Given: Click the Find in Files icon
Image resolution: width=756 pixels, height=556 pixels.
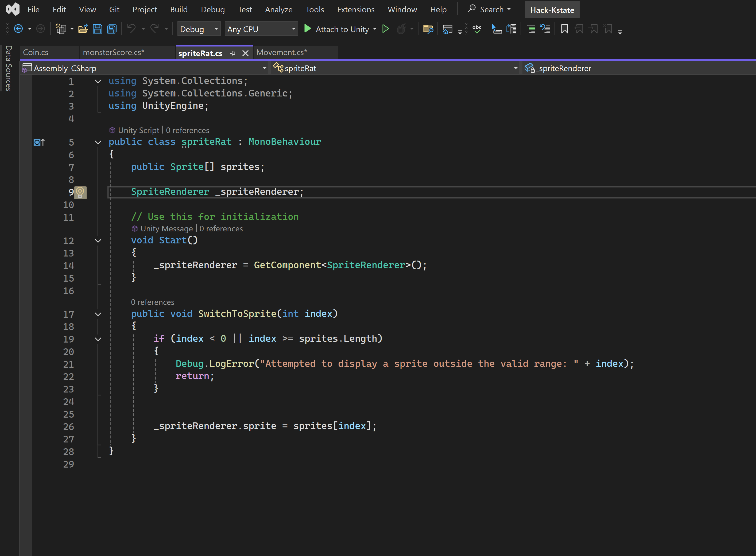Looking at the screenshot, I should coord(428,29).
